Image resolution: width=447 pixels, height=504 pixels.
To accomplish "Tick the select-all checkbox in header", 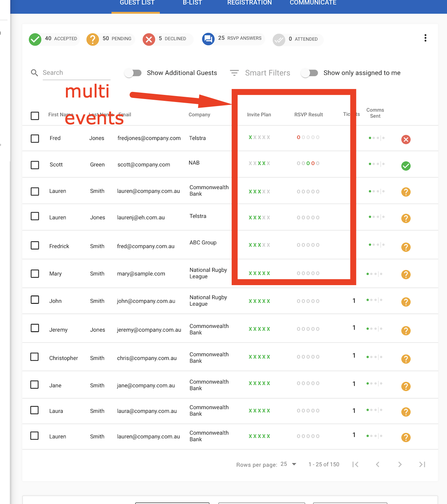I will pyautogui.click(x=35, y=116).
